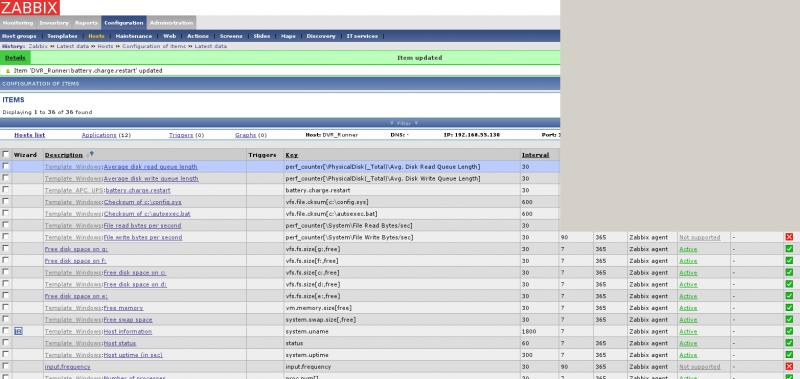Viewport: 800px width, 379px height.
Task: Click green check icon for Host status row
Action: pos(789,343)
